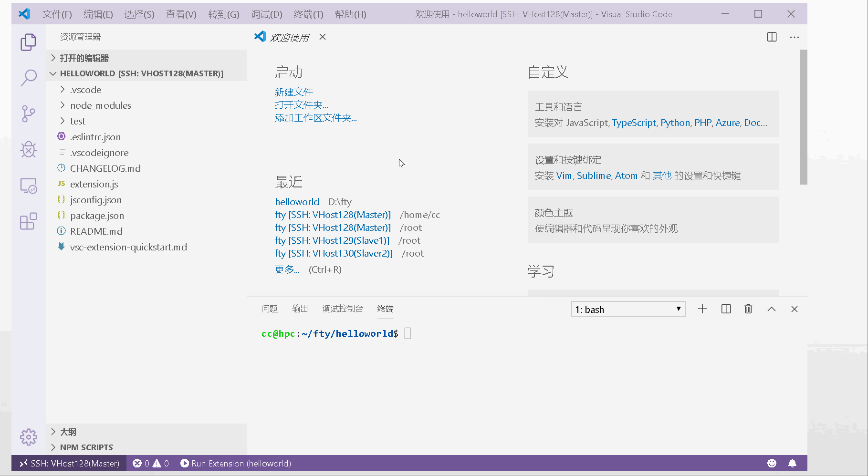Expand the 大纲 outline section

point(146,432)
